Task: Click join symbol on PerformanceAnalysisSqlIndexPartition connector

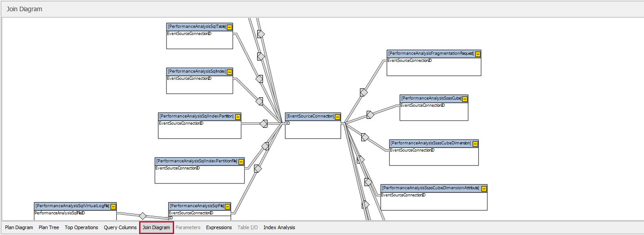Action: click(263, 124)
